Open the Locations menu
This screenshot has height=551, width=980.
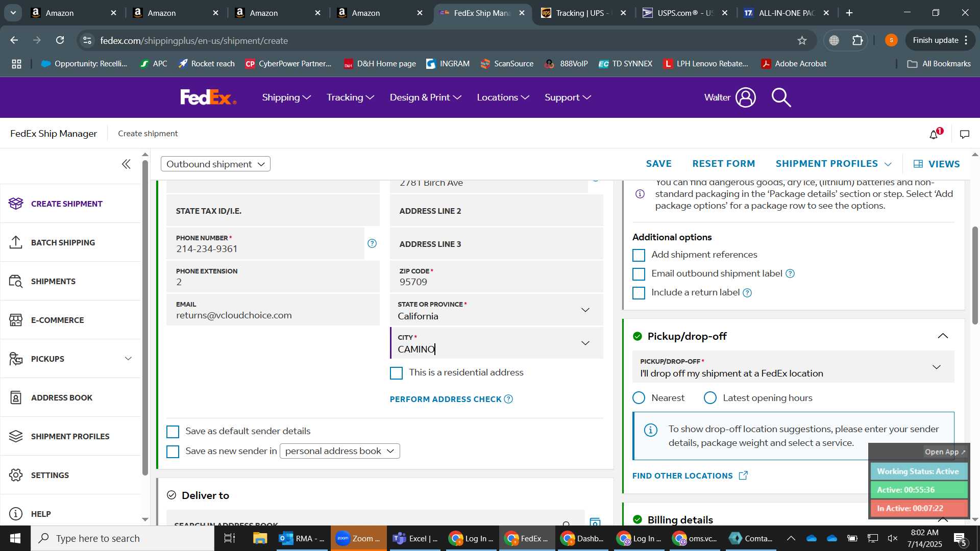(503, 97)
